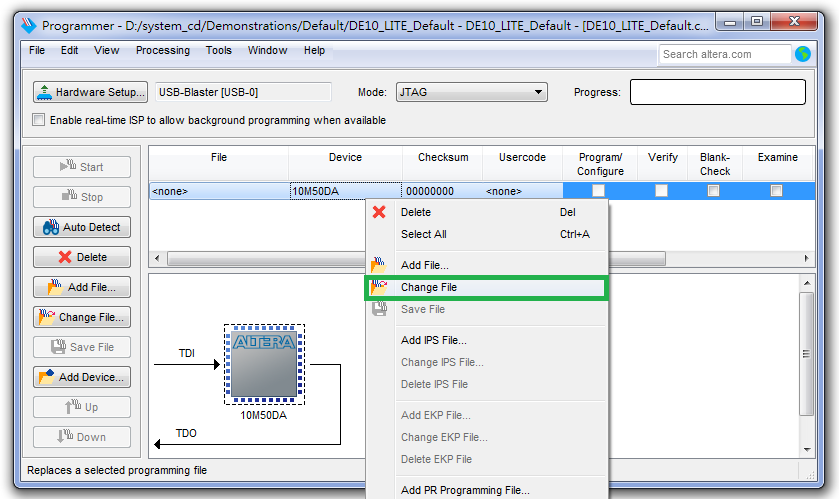Screen dimensions: 839x499
Task: Tick the Program/Configure checkbox for 10M50DA
Action: coord(598,191)
